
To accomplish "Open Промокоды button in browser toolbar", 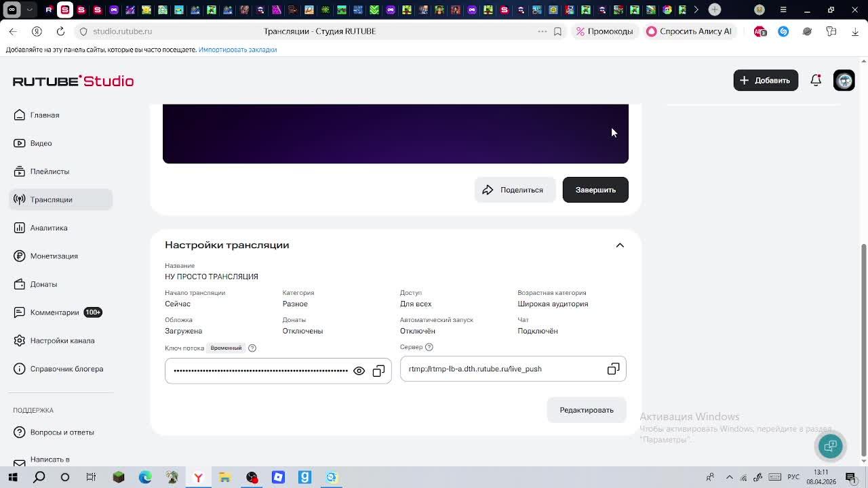I will tap(605, 31).
